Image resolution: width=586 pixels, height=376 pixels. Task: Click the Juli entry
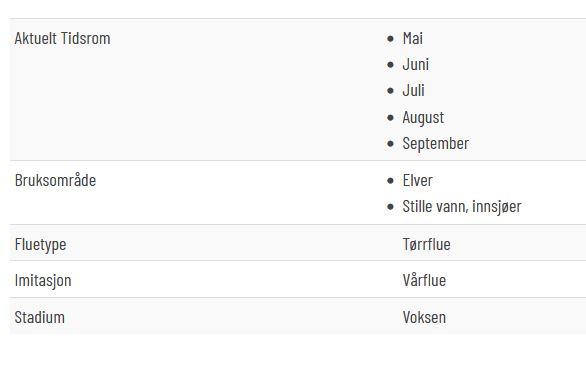click(x=413, y=90)
